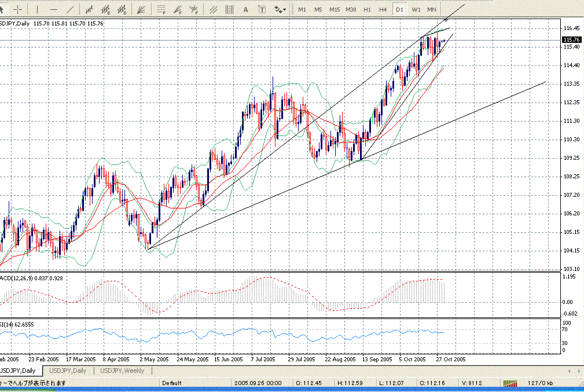
Task: Pick the horizontal line tool
Action: tap(53, 10)
